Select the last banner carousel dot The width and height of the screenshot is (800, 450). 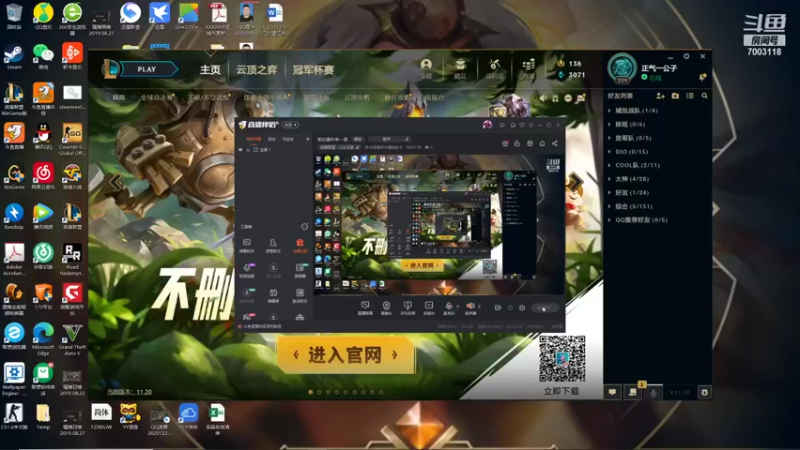[x=381, y=392]
